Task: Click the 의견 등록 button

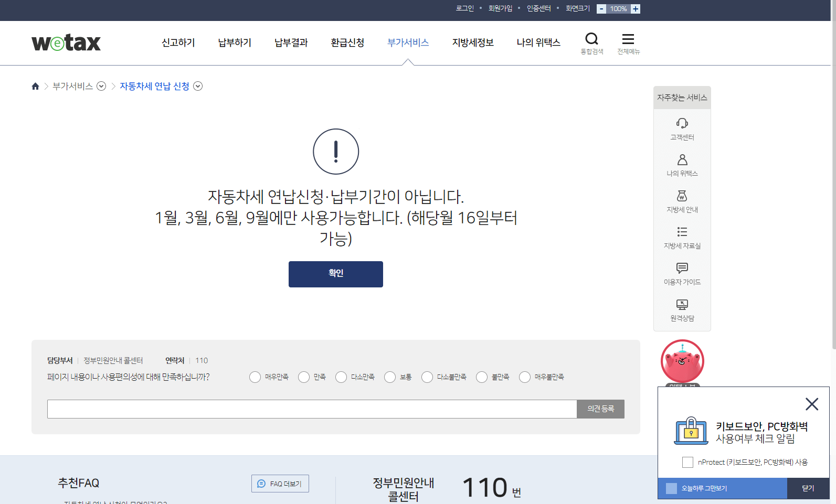Action: (x=601, y=409)
